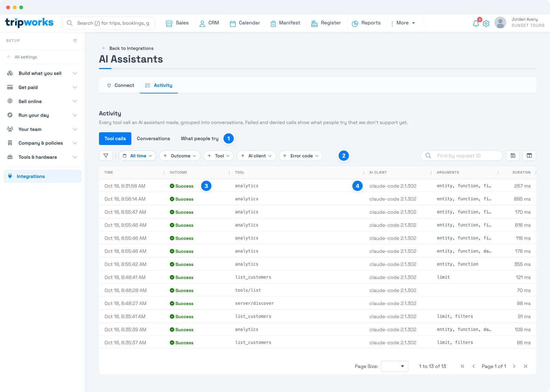This screenshot has width=550, height=392.
Task: Collapse the Setup sidebar with double-chevron icon
Action: pos(75,41)
